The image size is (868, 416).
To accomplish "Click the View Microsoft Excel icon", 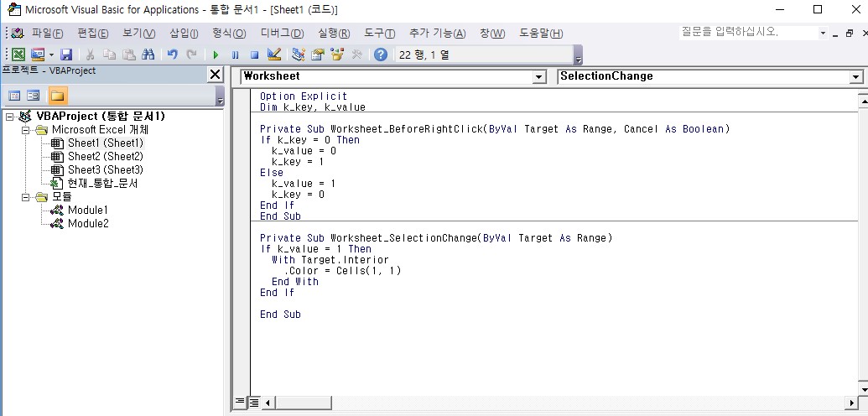I will tap(18, 55).
